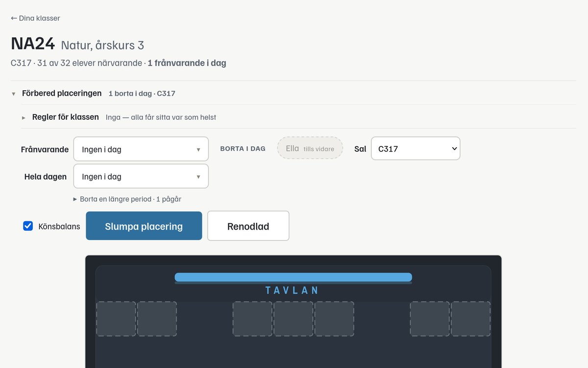
Task: Click the '1 borta i dag · C317' summary
Action: (142, 93)
